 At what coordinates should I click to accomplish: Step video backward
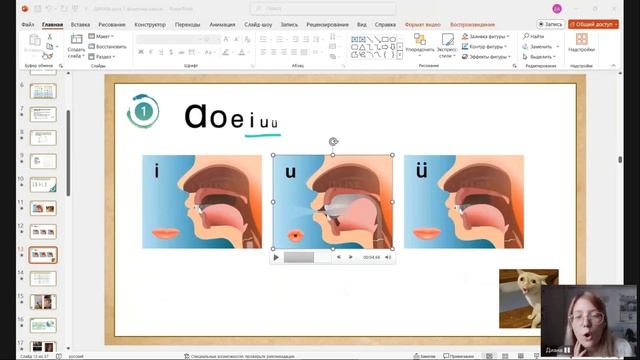click(x=338, y=257)
